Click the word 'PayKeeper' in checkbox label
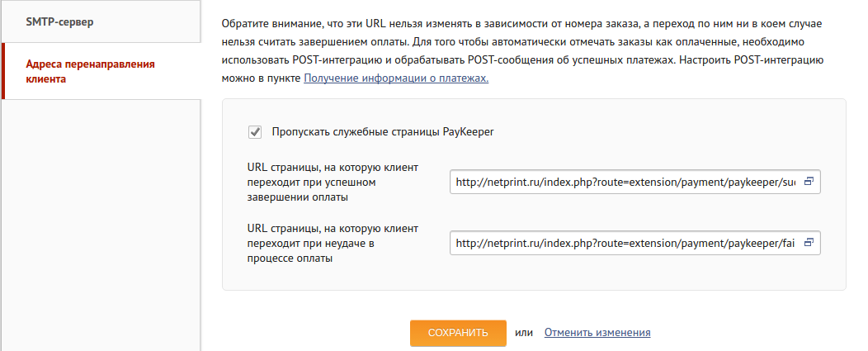 click(x=467, y=131)
